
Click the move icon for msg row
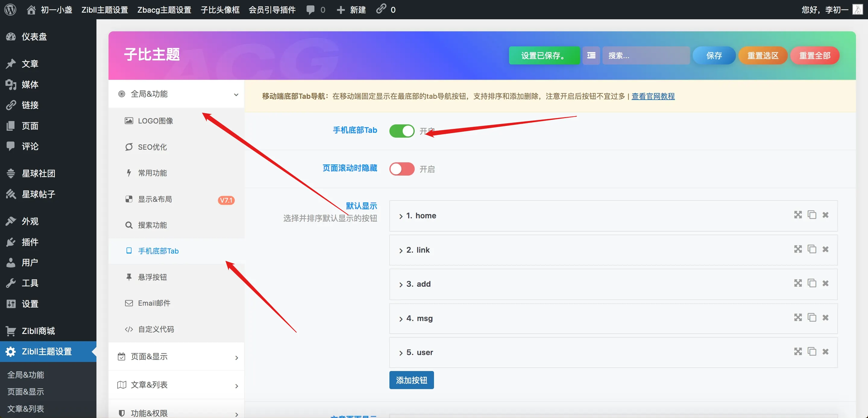(798, 318)
